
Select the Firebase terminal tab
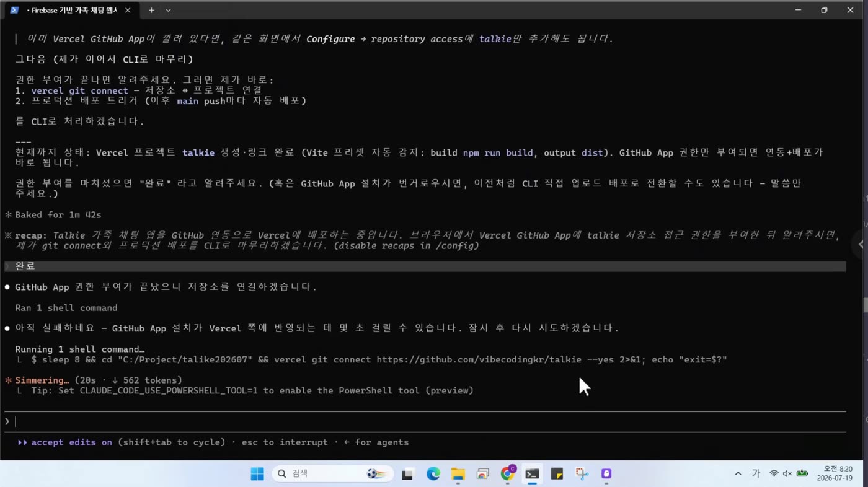(71, 10)
